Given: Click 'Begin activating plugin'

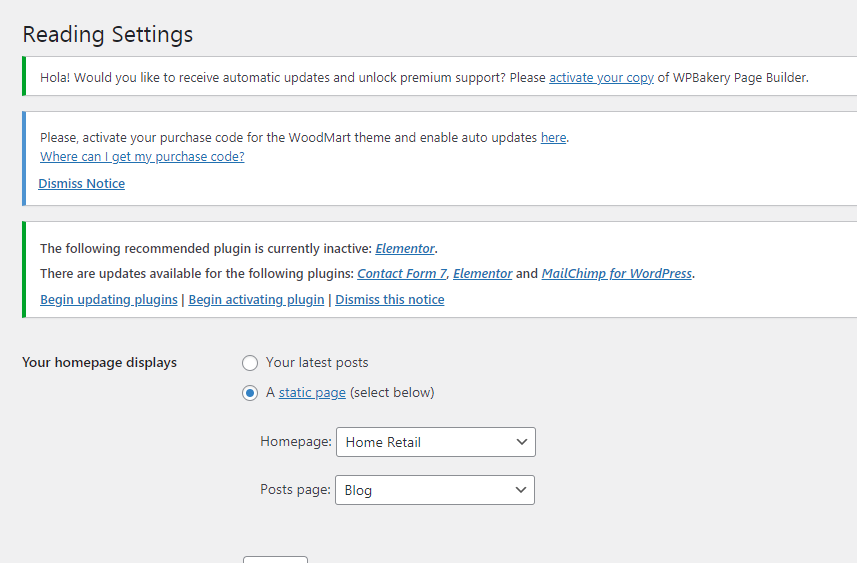Looking at the screenshot, I should click(x=256, y=299).
